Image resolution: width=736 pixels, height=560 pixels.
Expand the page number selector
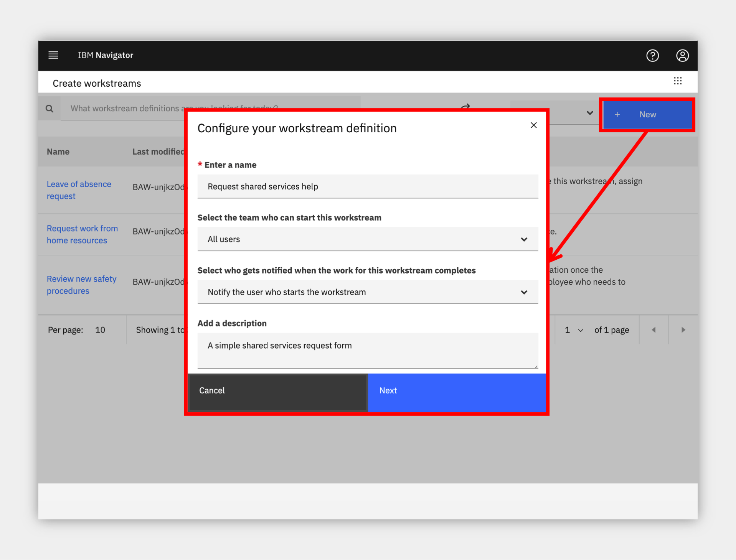tap(574, 330)
